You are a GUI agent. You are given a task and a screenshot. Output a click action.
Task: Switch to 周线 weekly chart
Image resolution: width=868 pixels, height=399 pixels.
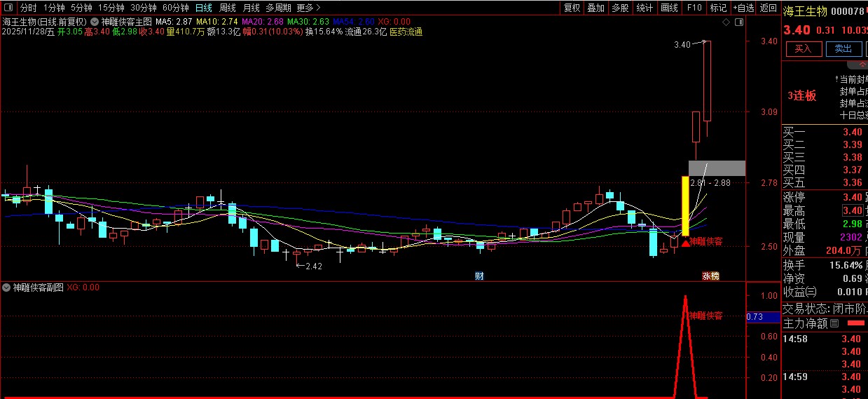click(228, 8)
